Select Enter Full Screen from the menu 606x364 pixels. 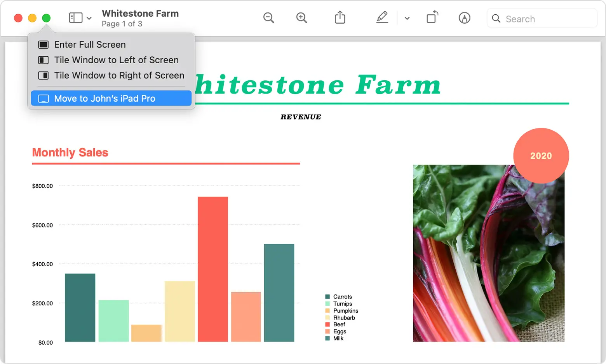90,44
